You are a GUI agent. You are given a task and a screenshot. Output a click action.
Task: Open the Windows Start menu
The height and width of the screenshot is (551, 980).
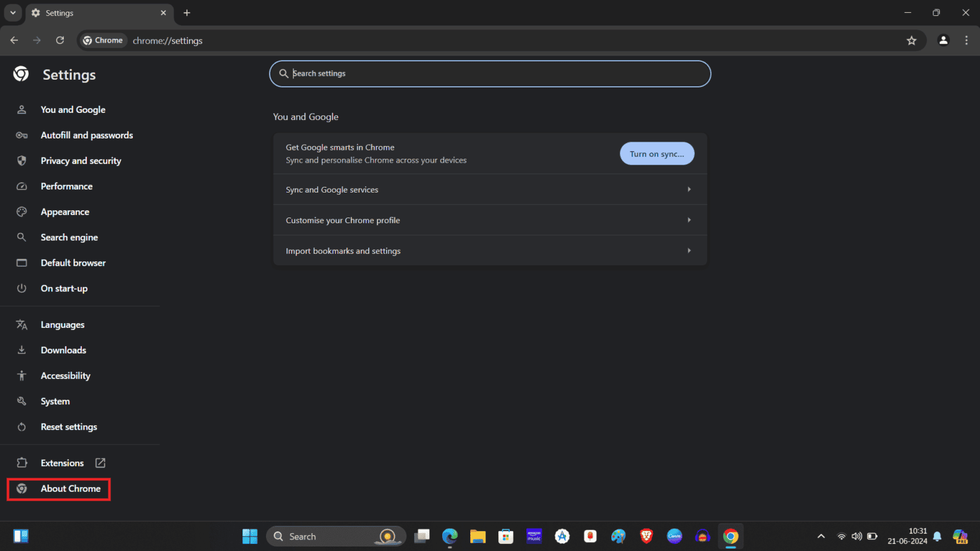click(249, 536)
